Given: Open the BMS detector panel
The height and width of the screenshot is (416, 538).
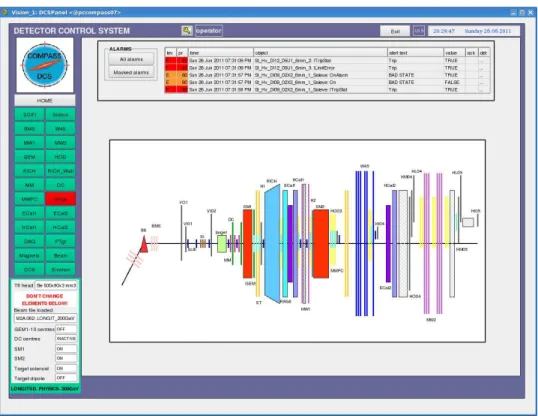Looking at the screenshot, I should (x=30, y=129).
